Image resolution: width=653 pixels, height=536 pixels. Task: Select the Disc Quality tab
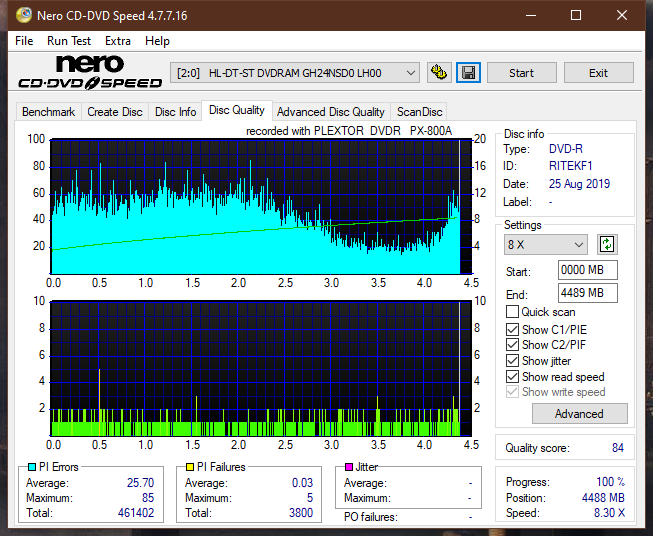(237, 110)
